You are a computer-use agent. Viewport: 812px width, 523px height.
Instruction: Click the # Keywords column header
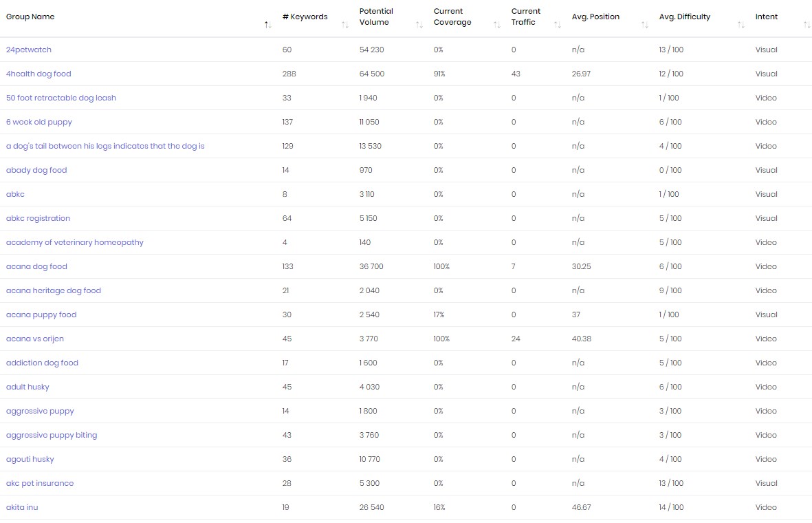click(x=305, y=17)
